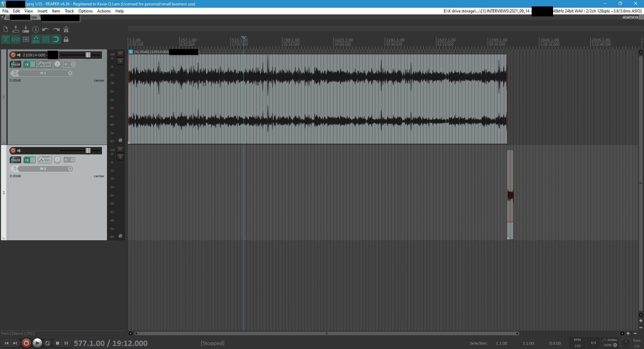
Task: Open track 2 record mode 'in' dropdown
Action: [x=70, y=160]
